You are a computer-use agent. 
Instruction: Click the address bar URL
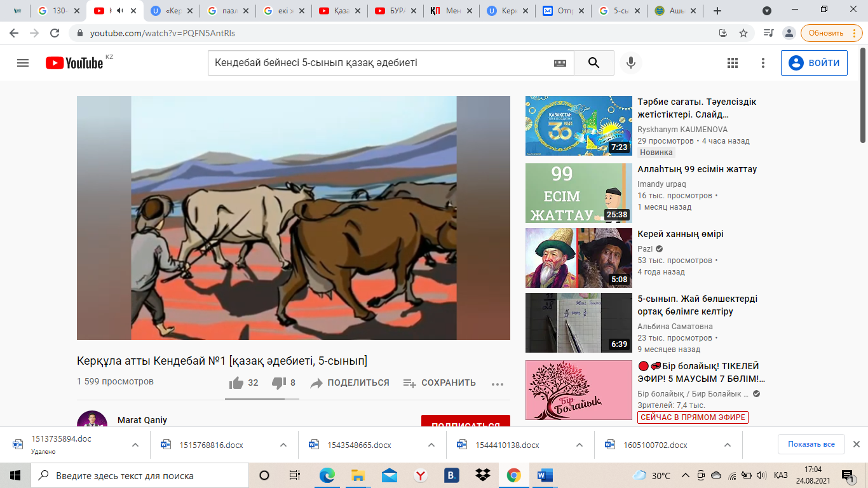tap(163, 33)
